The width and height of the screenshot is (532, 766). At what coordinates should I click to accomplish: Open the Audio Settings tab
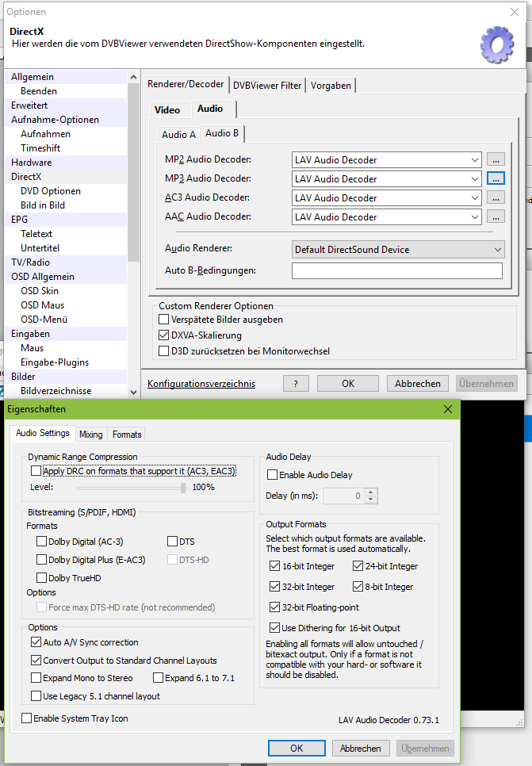tap(43, 433)
